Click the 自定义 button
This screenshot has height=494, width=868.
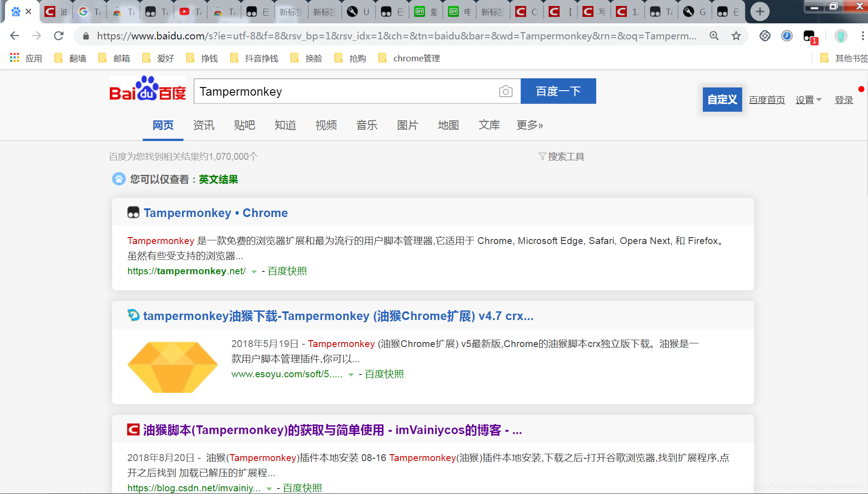722,99
